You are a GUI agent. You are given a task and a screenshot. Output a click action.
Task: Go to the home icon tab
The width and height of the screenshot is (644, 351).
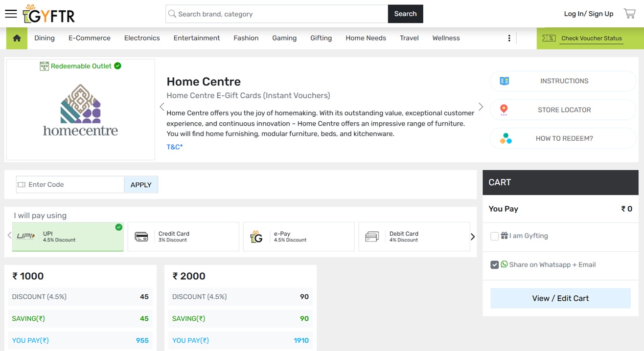click(17, 38)
